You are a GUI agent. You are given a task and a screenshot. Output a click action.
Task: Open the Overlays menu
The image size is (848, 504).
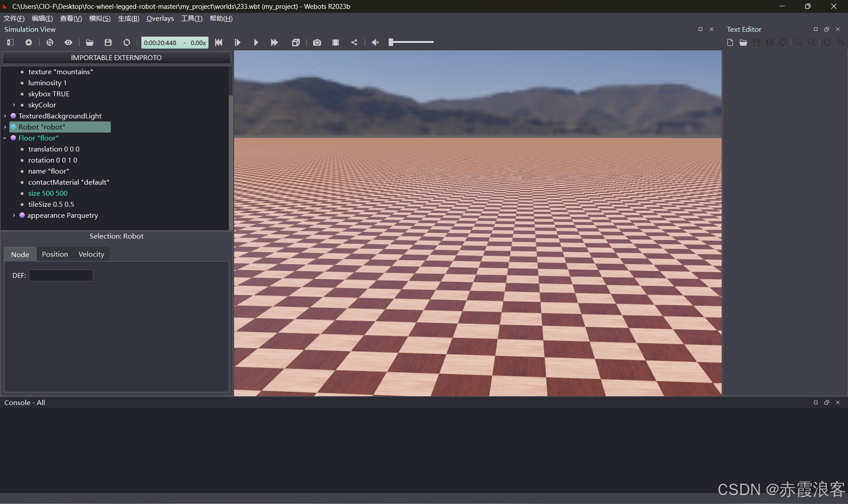160,19
